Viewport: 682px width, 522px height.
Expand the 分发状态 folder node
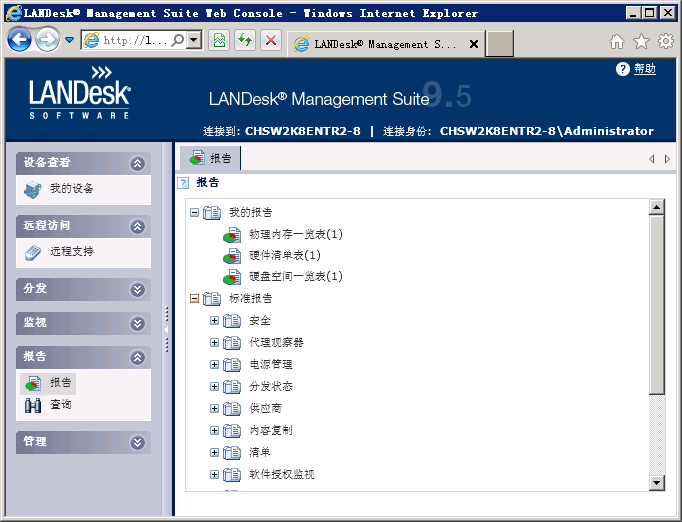(x=214, y=386)
